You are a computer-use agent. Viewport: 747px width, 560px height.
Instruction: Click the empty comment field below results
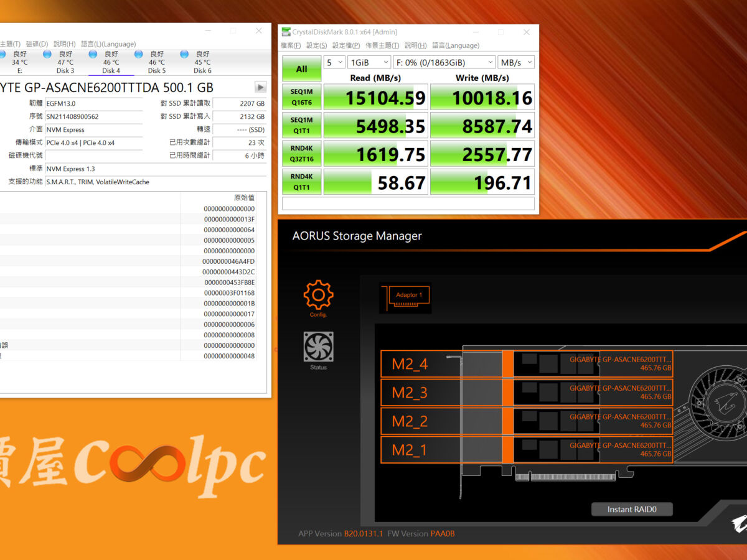tap(408, 203)
